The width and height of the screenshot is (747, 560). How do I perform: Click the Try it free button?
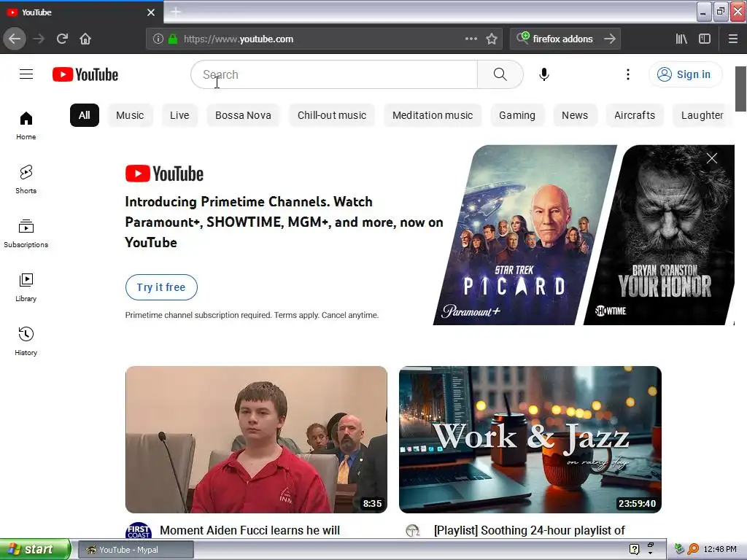(161, 287)
